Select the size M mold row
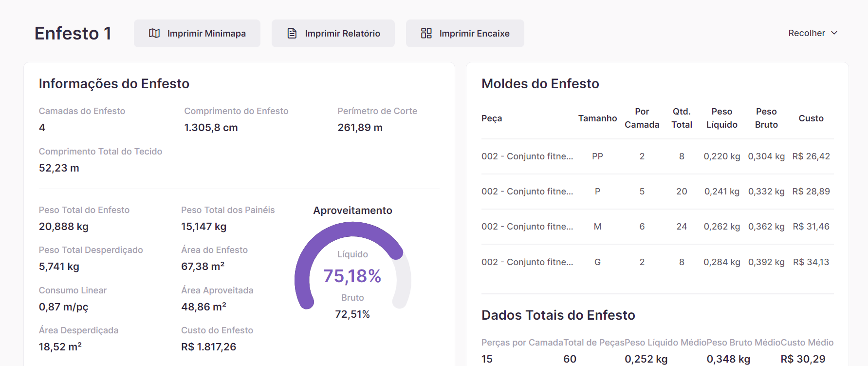The height and width of the screenshot is (366, 868). [657, 227]
